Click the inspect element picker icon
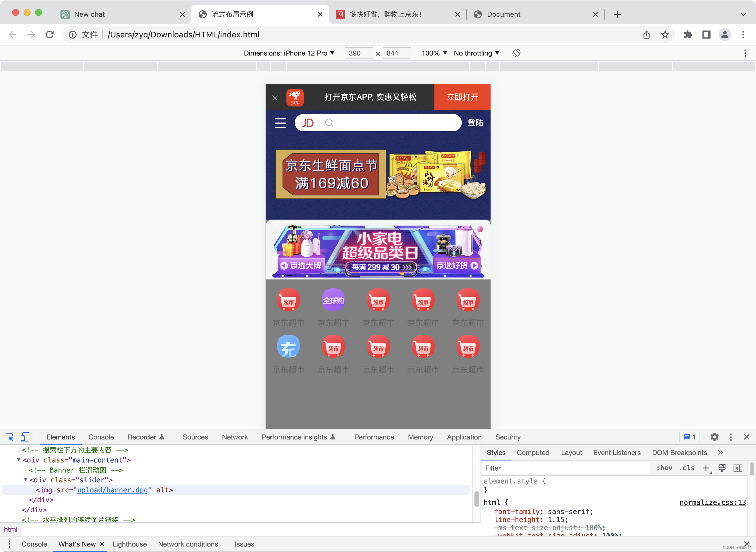The image size is (756, 552). [10, 437]
